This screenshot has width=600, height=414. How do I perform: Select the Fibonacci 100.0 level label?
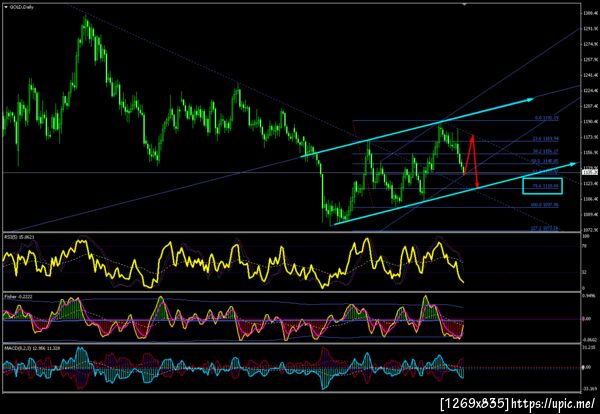[545, 205]
